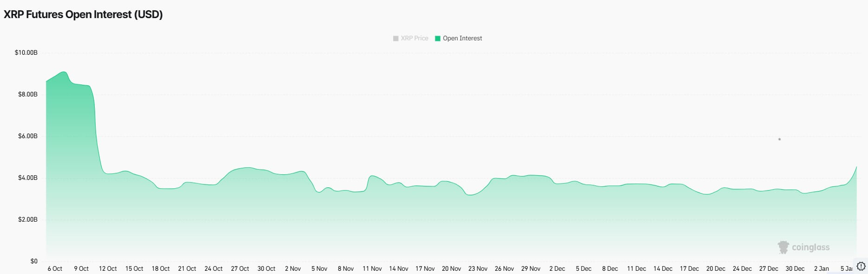The height and width of the screenshot is (274, 868).
Task: Click the green Open Interest legend square
Action: (437, 38)
